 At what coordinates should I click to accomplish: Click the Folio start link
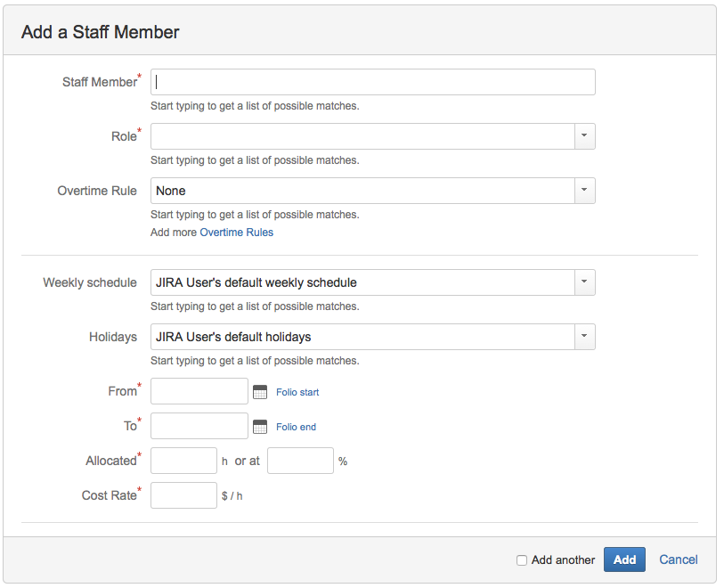click(x=297, y=391)
